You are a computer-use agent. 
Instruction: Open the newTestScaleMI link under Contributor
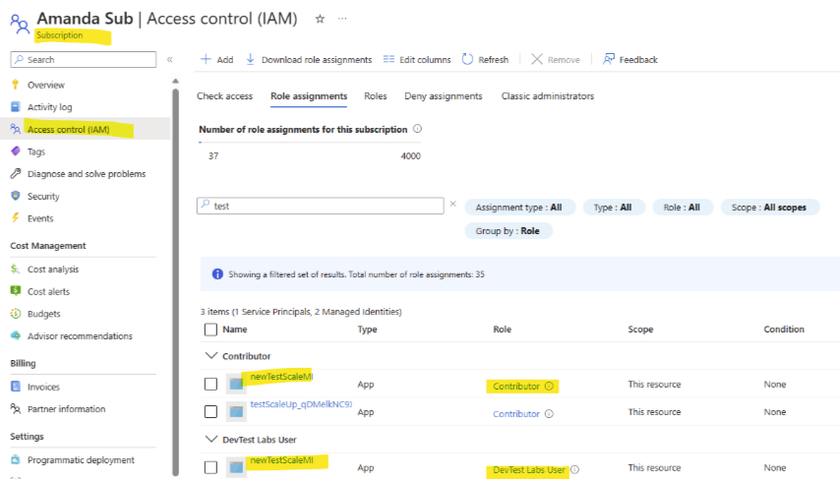pyautogui.click(x=281, y=377)
